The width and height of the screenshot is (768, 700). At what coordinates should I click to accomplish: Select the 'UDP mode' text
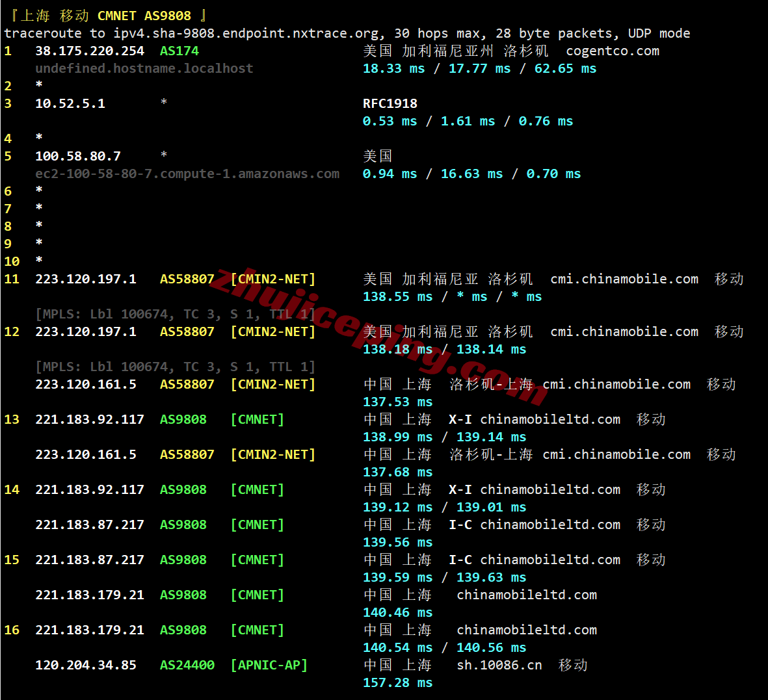coord(659,33)
